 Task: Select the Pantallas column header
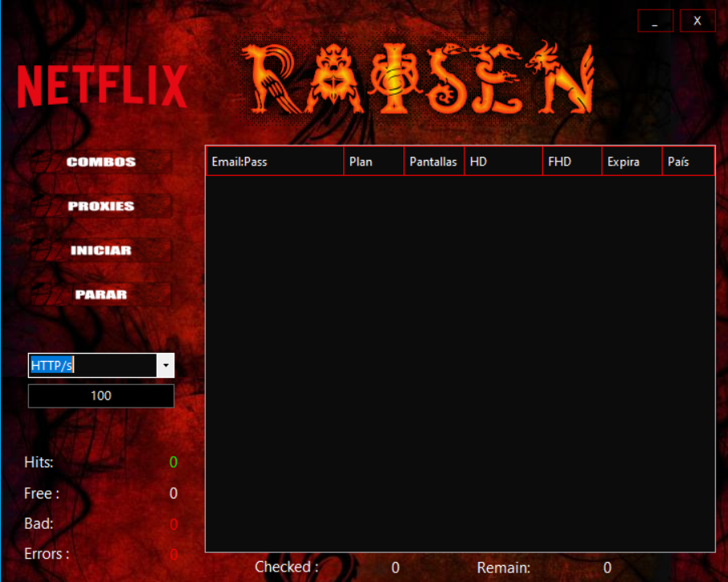point(433,162)
